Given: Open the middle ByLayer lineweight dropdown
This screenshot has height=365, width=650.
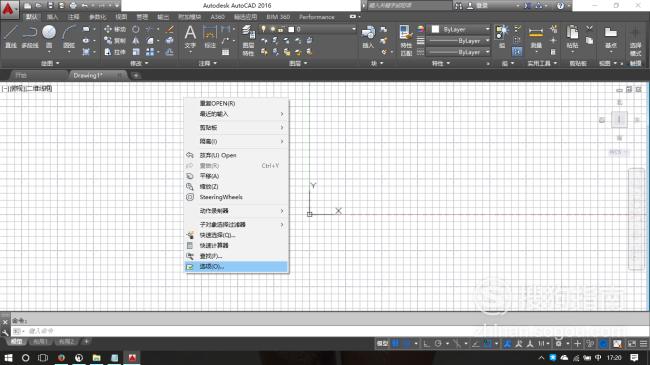Looking at the screenshot, I should coord(487,41).
